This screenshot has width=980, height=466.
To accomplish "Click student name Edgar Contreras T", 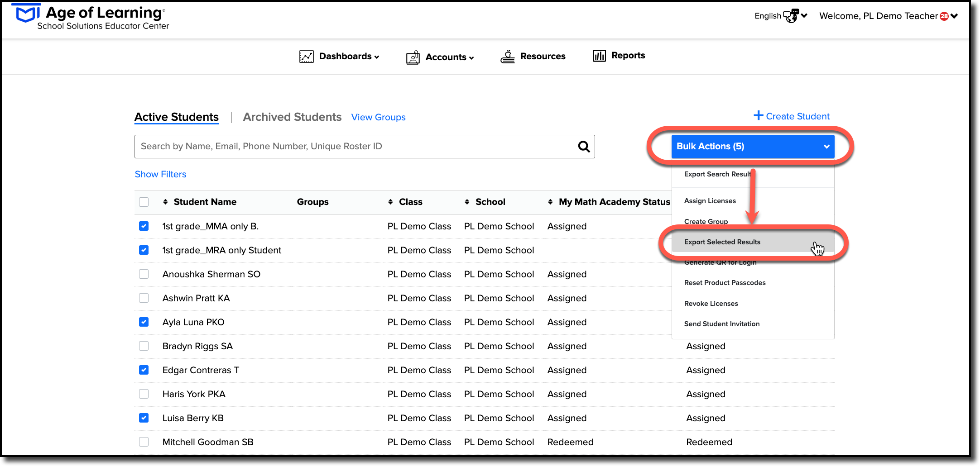I will [x=201, y=370].
